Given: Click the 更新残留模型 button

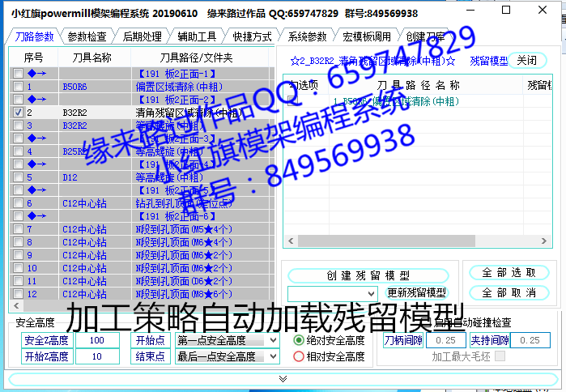Looking at the screenshot, I should (x=416, y=292).
